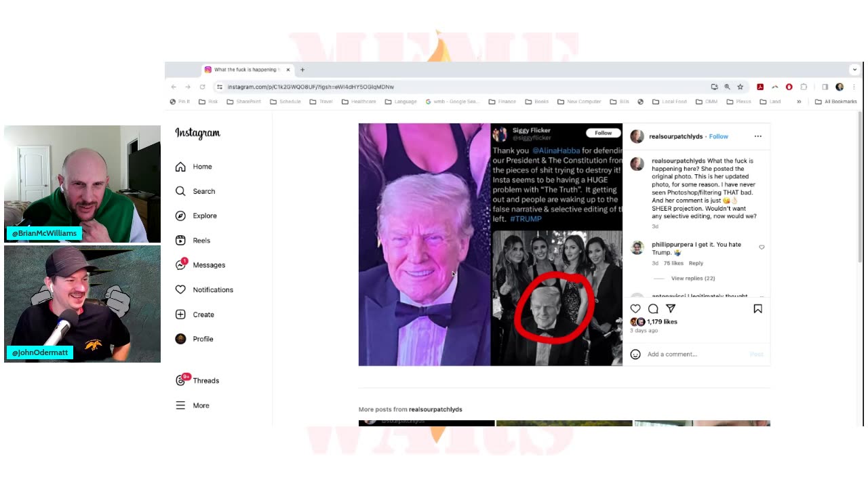Expand View replies (22)

[692, 279]
